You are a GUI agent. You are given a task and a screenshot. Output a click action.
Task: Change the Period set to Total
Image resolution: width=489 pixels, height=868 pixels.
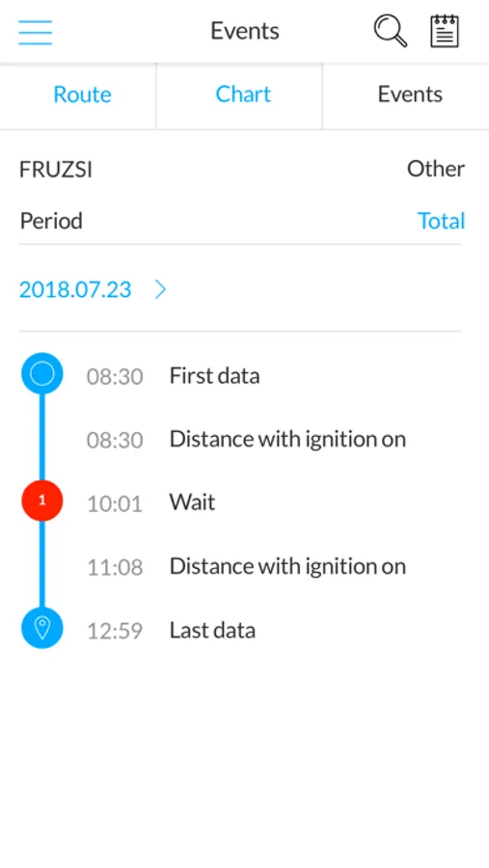point(441,221)
